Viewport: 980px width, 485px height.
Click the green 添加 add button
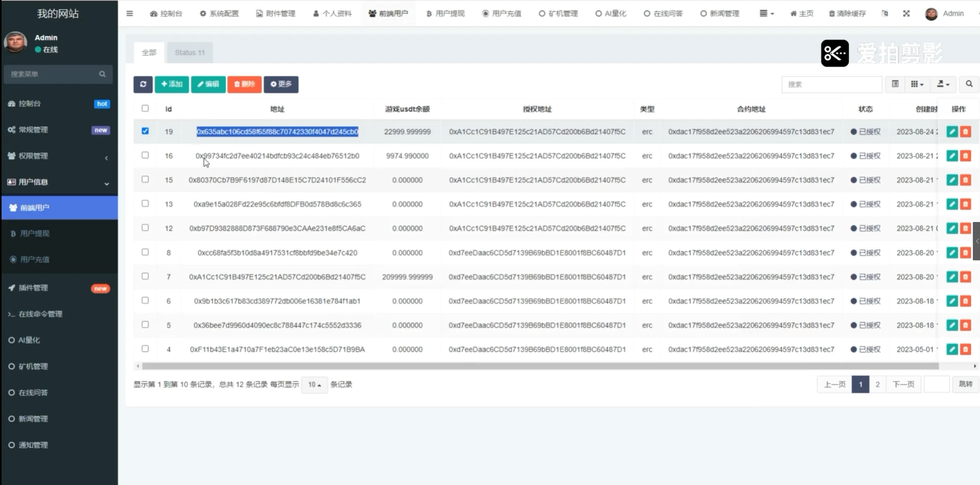coord(172,84)
